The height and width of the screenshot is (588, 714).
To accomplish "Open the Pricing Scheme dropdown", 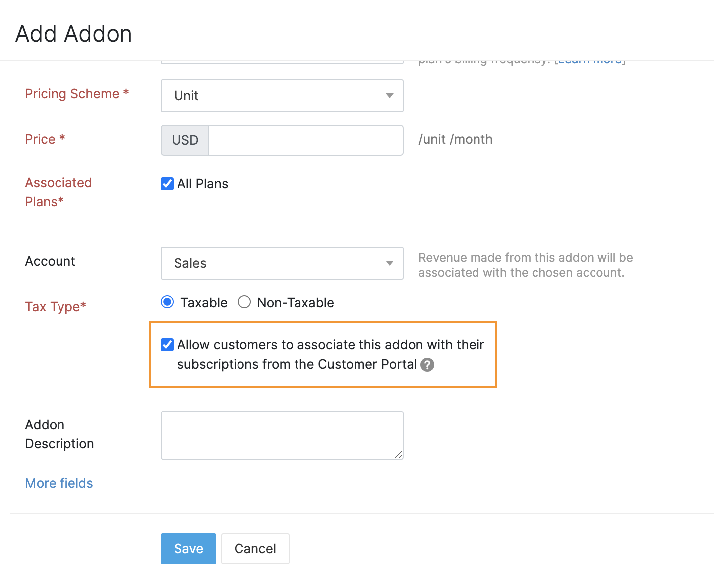I will tap(282, 96).
